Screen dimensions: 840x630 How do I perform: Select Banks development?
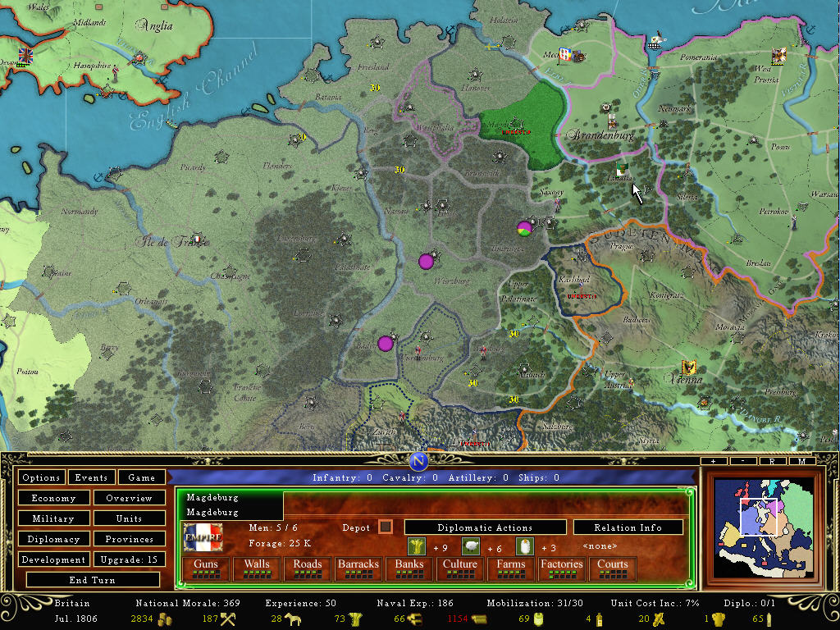click(409, 568)
